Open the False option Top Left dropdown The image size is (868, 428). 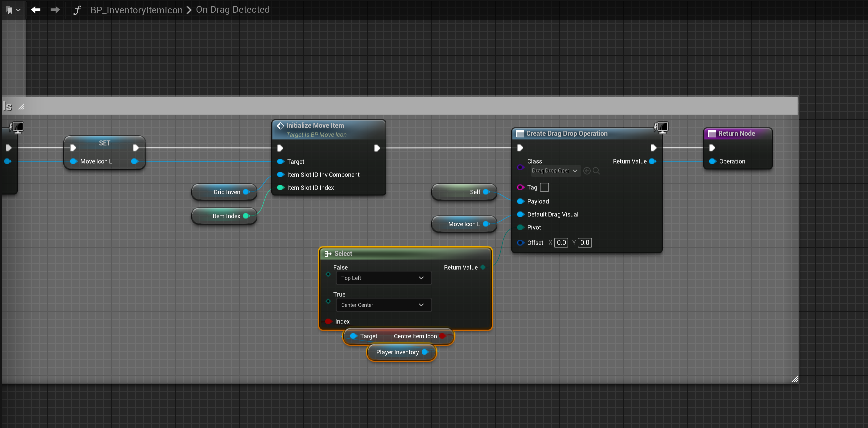tap(383, 278)
